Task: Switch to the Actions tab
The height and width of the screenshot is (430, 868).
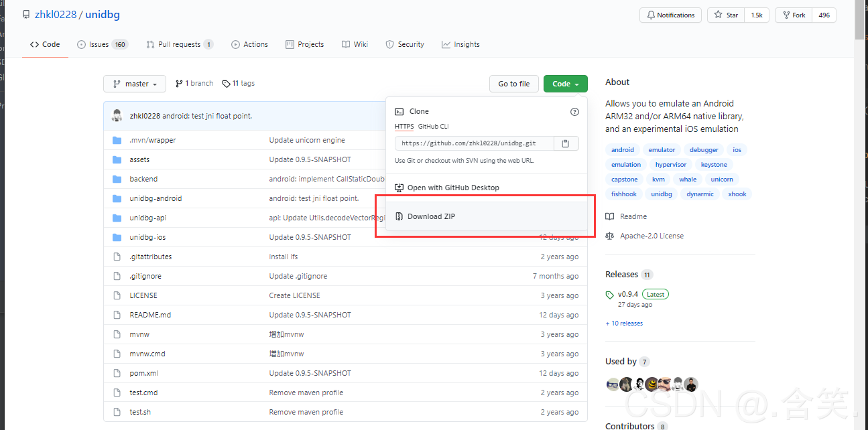Action: (x=249, y=44)
